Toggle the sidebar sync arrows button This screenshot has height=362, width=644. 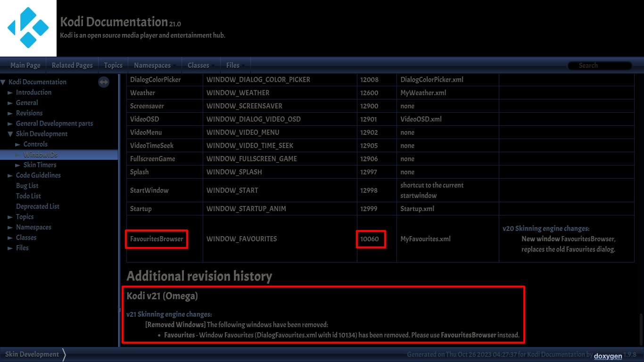click(x=104, y=82)
